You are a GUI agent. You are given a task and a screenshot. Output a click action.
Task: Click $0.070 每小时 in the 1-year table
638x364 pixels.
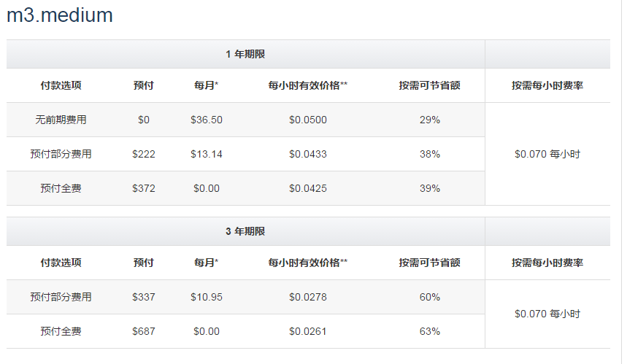click(547, 154)
